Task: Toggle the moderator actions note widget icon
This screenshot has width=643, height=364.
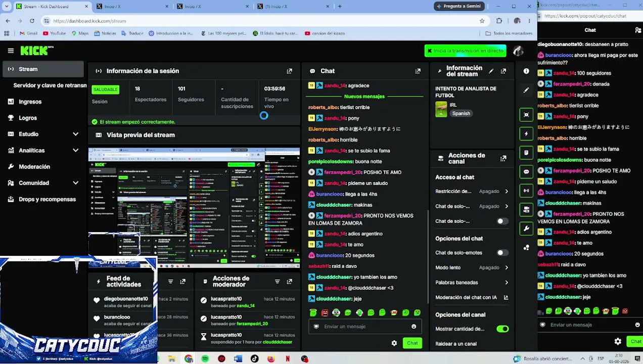Action: (526, 153)
